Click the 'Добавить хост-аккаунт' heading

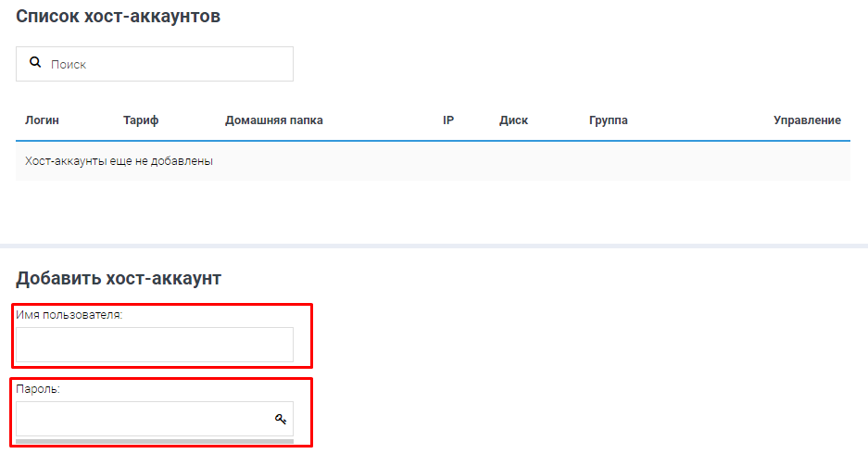tap(119, 278)
